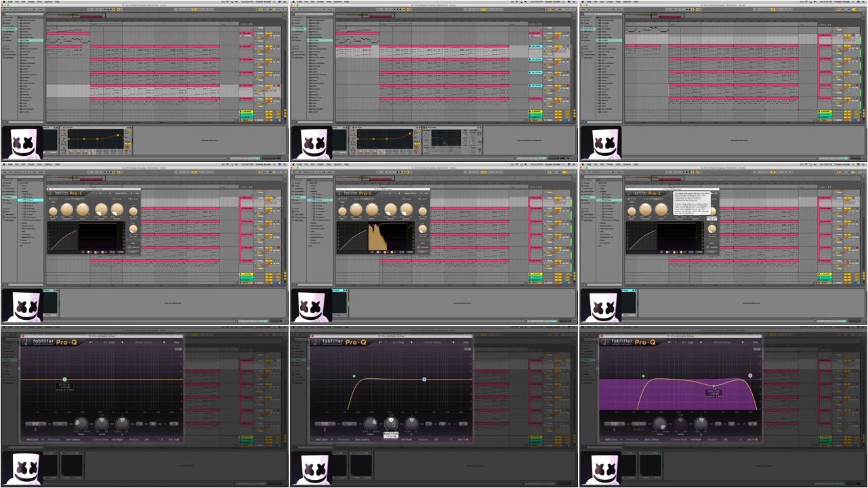Select rightmost raised EQ Eight node in first frame
This screenshot has height=488, width=868.
click(x=118, y=135)
